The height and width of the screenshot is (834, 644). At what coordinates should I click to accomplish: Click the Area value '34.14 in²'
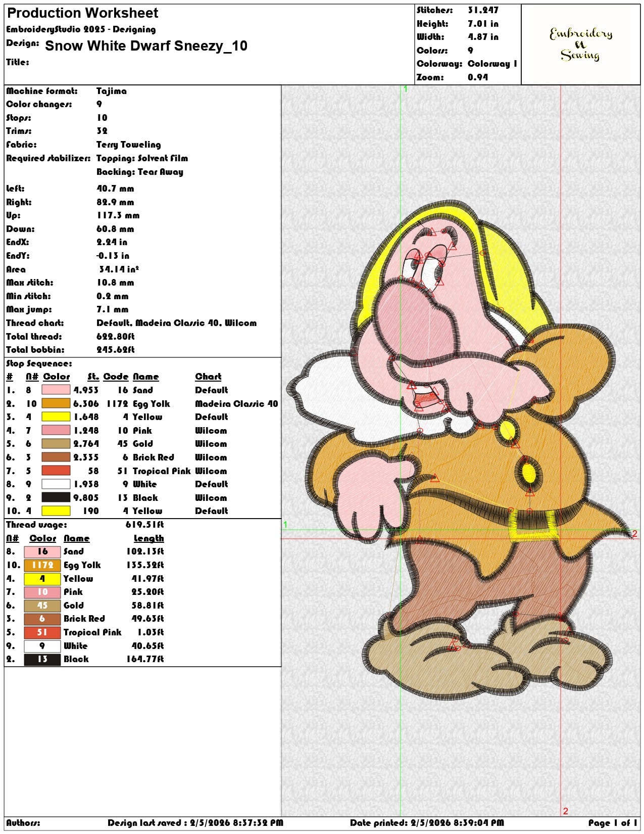[119, 269]
